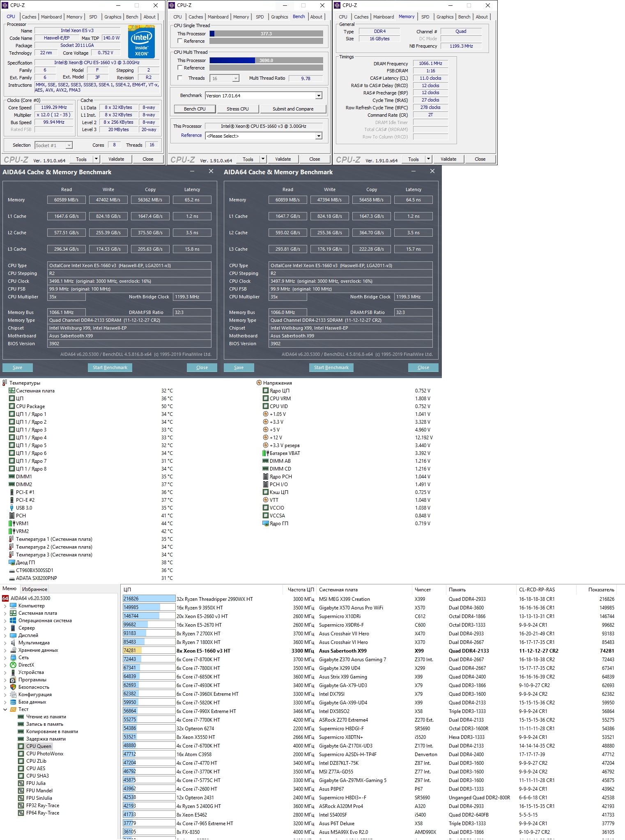The image size is (625, 840).
Task: Click Save in the right AIDA64 benchmark window
Action: click(x=239, y=367)
